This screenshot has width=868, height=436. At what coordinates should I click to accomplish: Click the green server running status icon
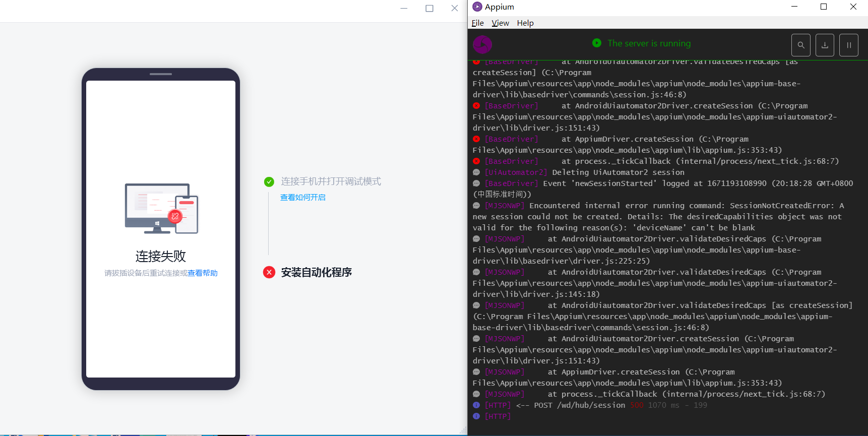[597, 43]
